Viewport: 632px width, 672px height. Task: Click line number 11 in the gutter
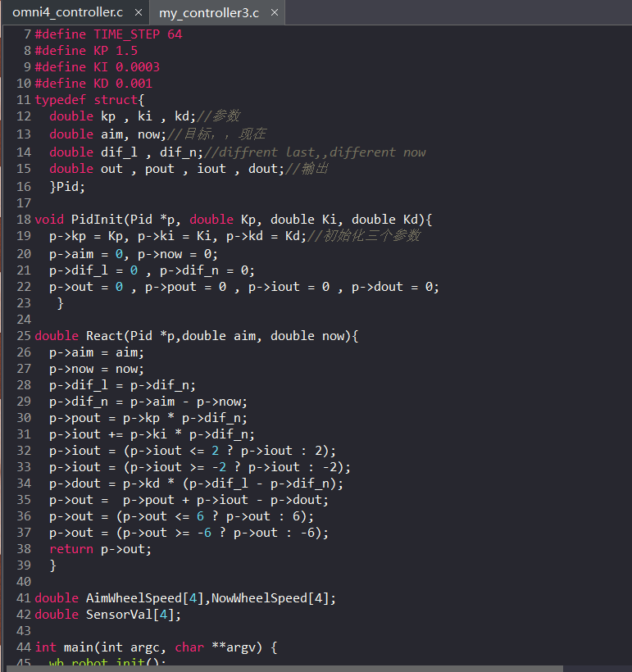(23, 100)
